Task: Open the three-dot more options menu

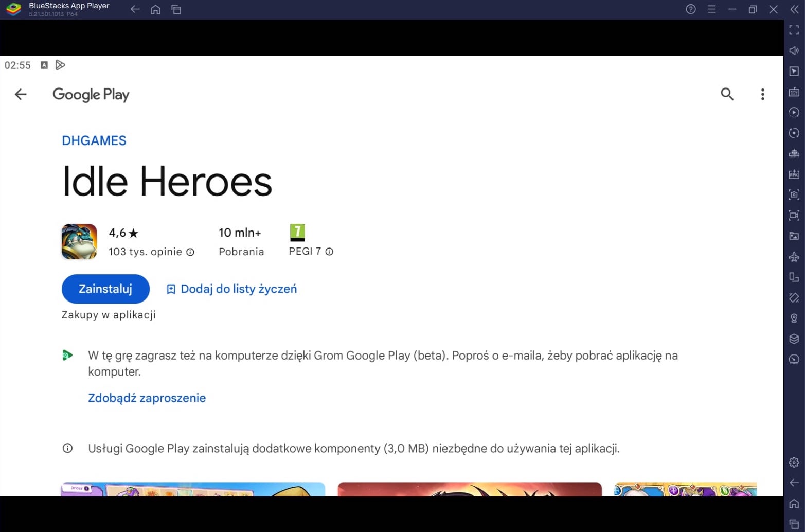Action: pos(762,94)
